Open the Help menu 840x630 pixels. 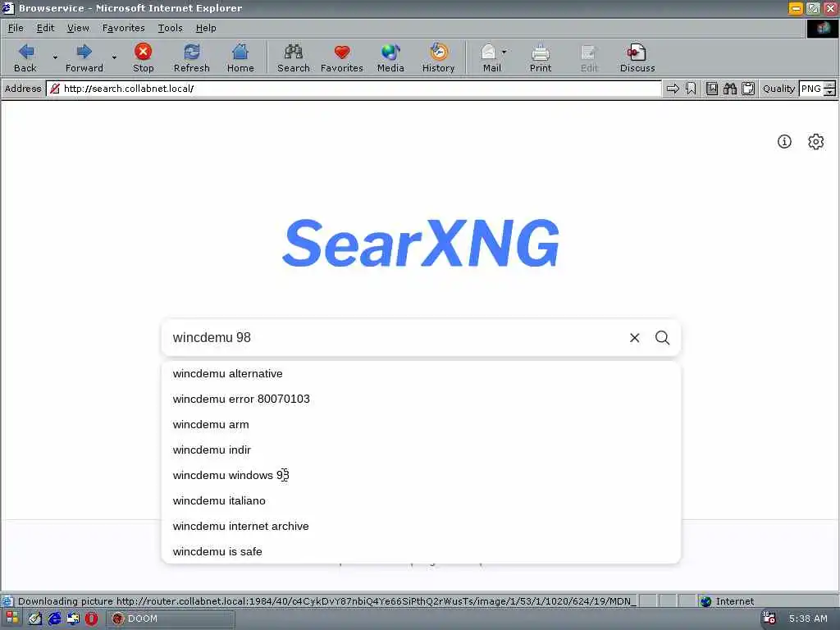(206, 28)
